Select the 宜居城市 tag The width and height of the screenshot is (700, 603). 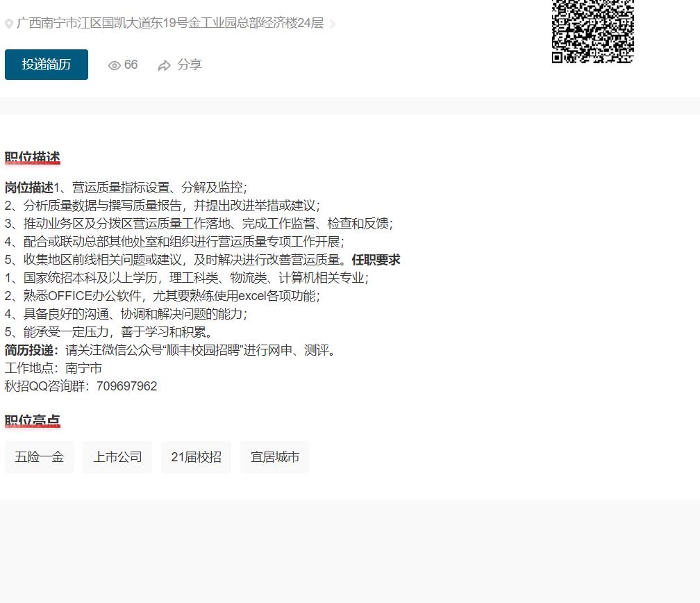[275, 457]
